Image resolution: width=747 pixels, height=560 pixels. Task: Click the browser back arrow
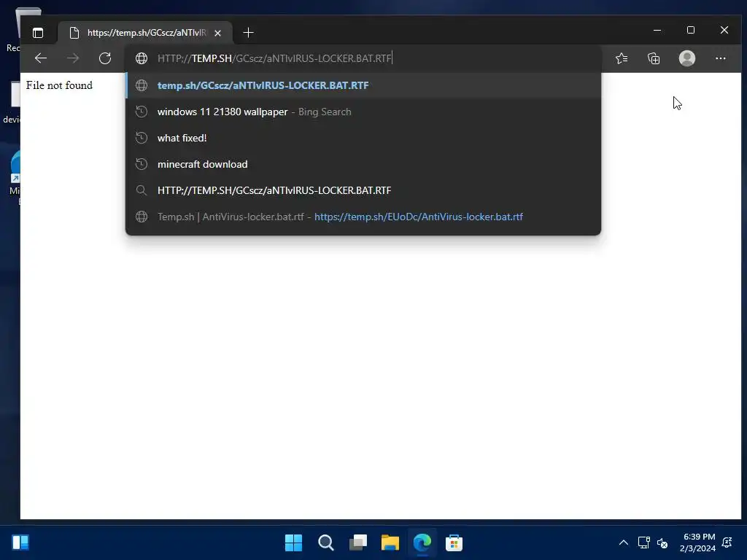point(41,58)
